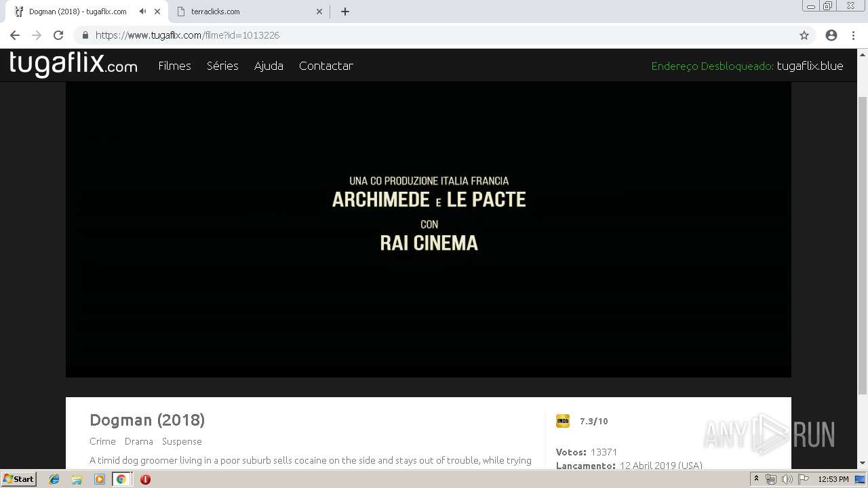This screenshot has height=488, width=868.
Task: Open the tugaflix.com logo home link
Action: tap(73, 65)
